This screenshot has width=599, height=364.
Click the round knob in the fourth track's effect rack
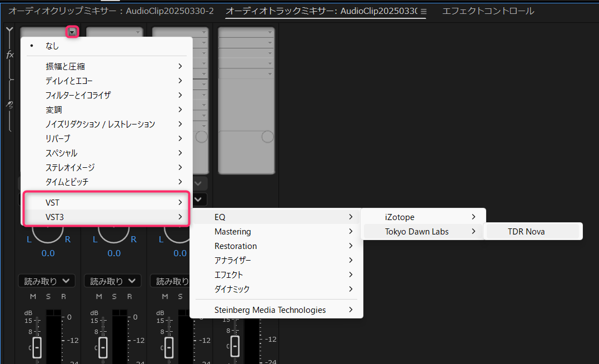[268, 137]
